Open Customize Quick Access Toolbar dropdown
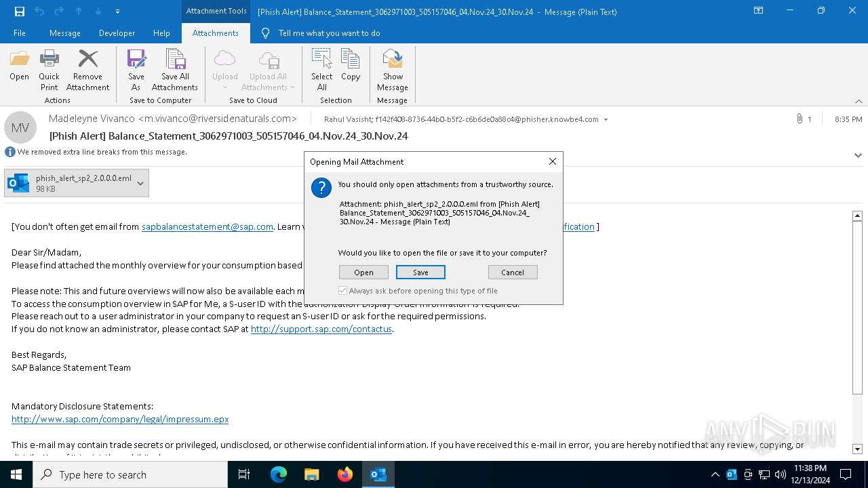This screenshot has height=488, width=868. pos(118,12)
